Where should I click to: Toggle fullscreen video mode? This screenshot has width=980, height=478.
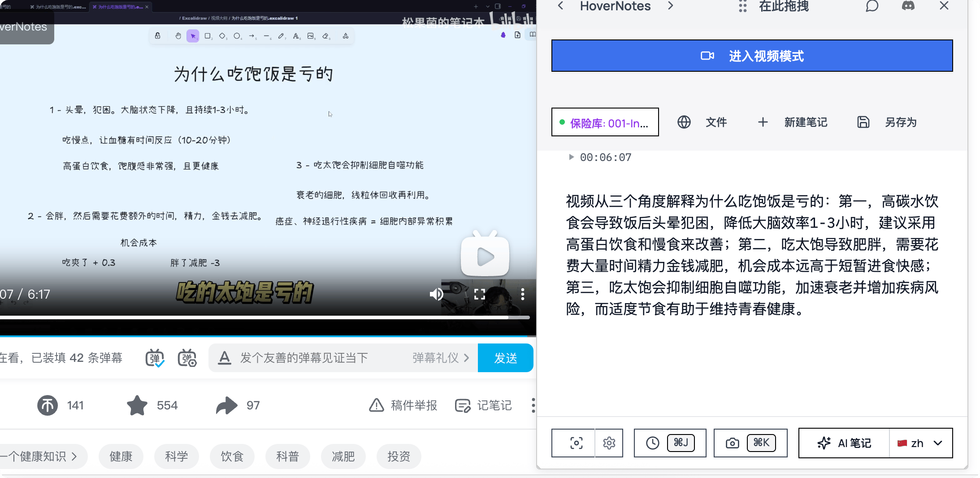click(x=480, y=294)
